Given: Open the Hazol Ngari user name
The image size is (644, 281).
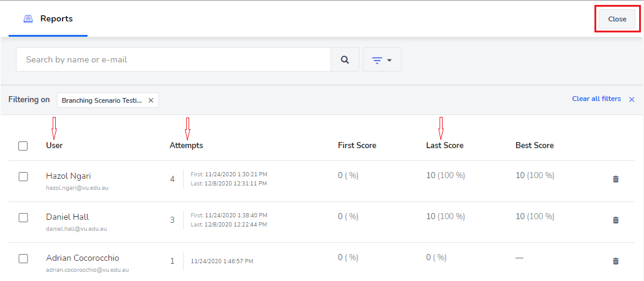Looking at the screenshot, I should (x=69, y=176).
